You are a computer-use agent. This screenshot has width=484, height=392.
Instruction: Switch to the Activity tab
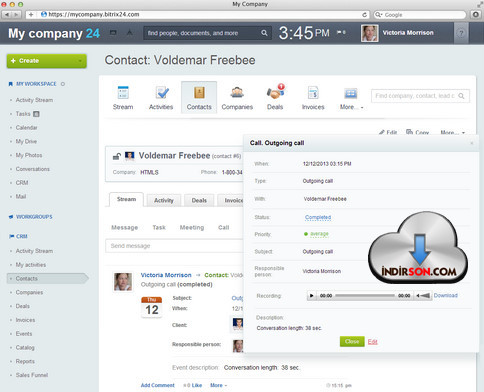tap(164, 200)
